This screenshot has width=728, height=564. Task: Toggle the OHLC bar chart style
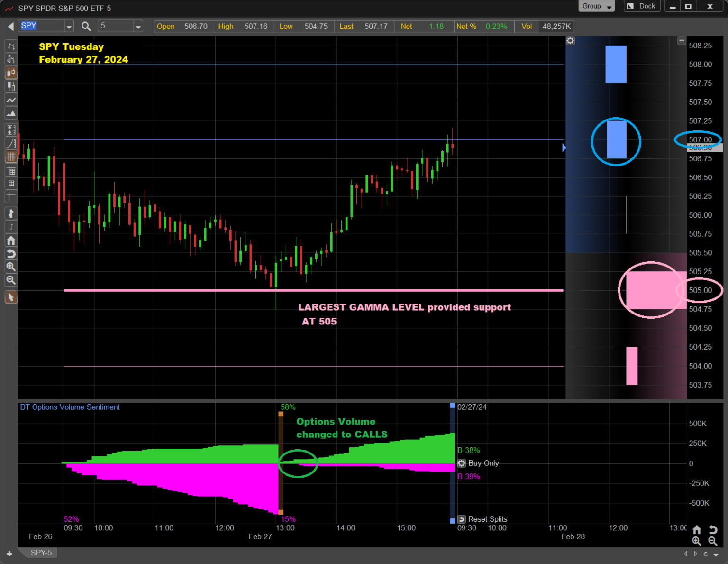pyautogui.click(x=11, y=46)
